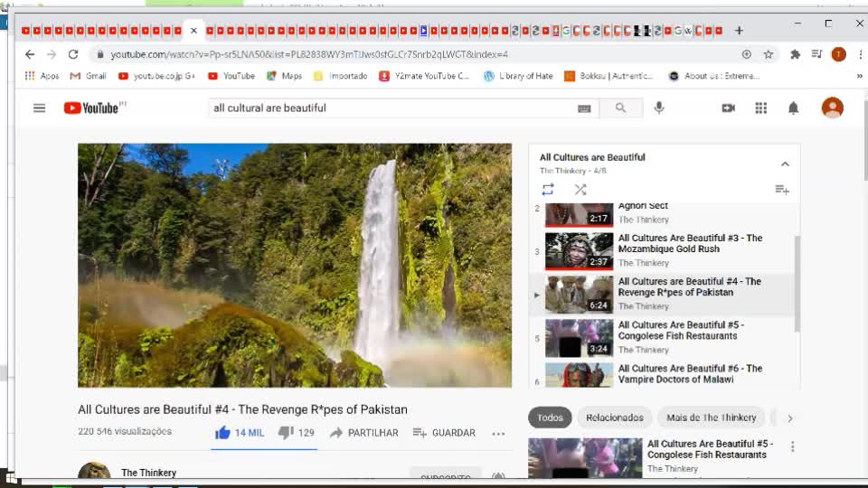Go back in the browser
The height and width of the screenshot is (488, 868).
click(30, 54)
